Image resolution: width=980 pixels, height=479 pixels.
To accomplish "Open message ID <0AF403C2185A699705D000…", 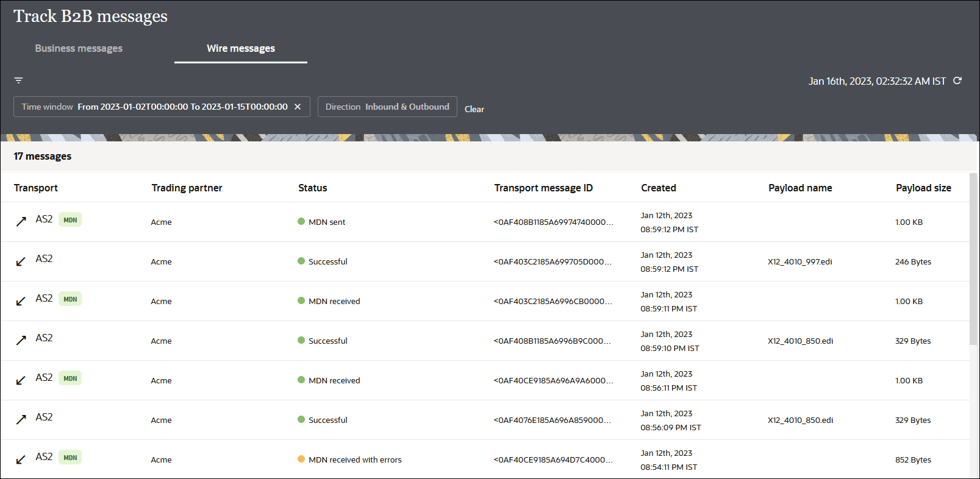I will tap(553, 261).
